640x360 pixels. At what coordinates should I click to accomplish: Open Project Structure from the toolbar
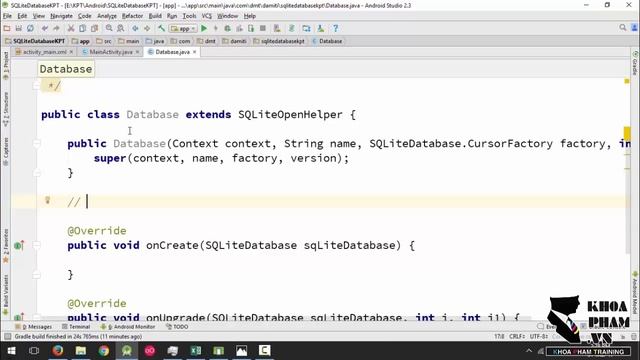coord(306,28)
